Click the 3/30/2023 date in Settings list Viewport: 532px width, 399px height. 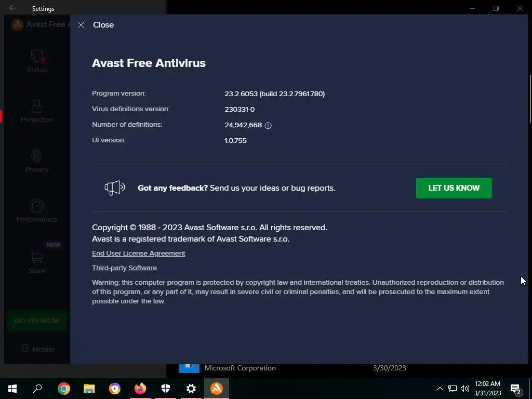(390, 368)
